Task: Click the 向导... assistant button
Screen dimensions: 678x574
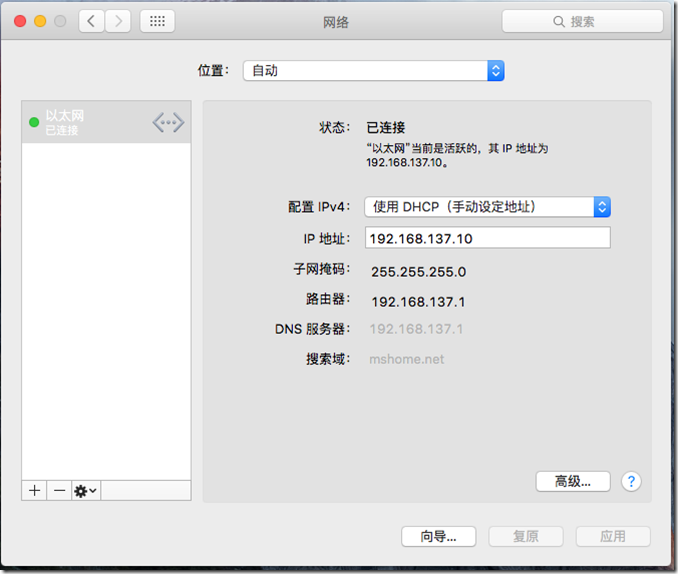Action: 438,536
